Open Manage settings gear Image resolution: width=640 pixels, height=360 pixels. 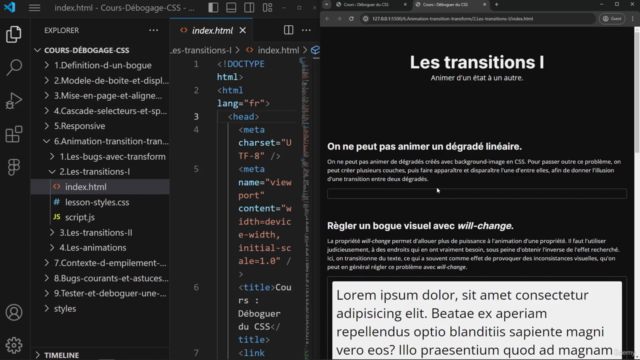coord(14,345)
